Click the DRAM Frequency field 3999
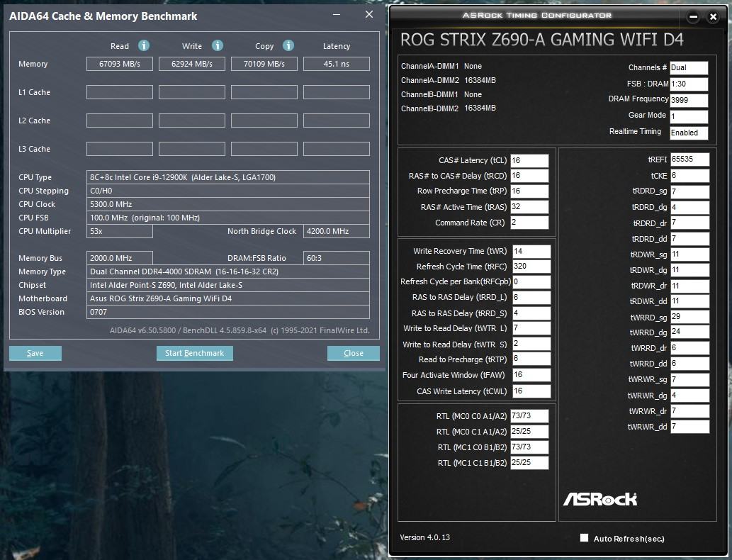732x560 pixels. [689, 100]
